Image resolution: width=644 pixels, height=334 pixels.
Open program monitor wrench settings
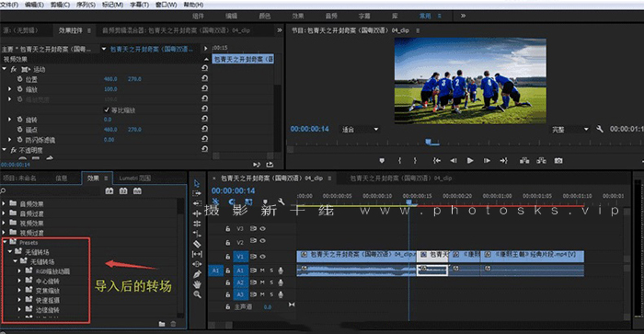point(600,129)
